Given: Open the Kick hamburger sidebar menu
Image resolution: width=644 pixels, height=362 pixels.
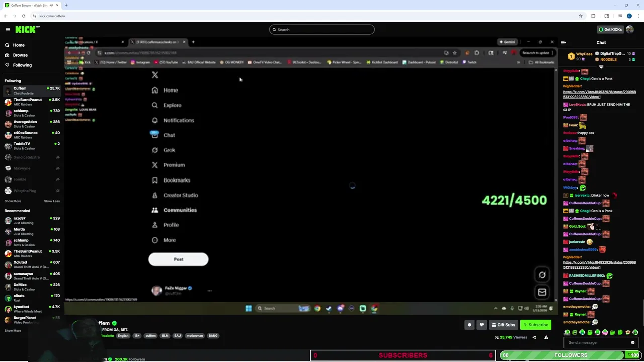Looking at the screenshot, I should 8,29.
